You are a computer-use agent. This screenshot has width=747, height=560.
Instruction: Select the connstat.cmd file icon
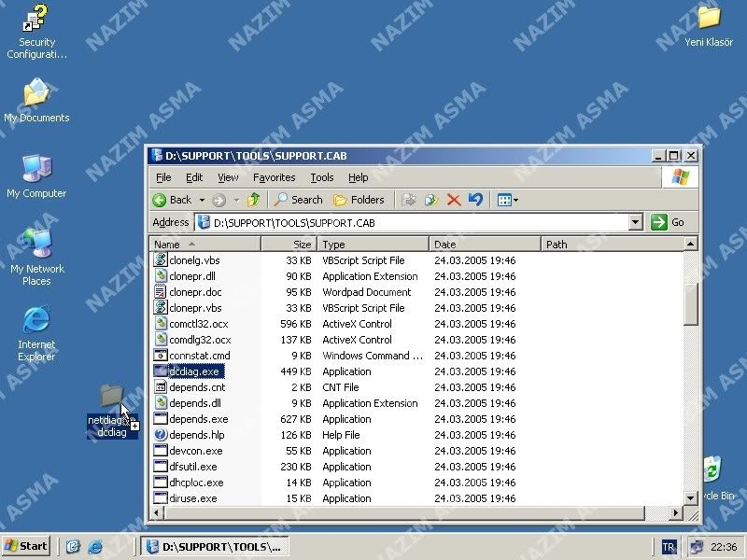coord(161,356)
